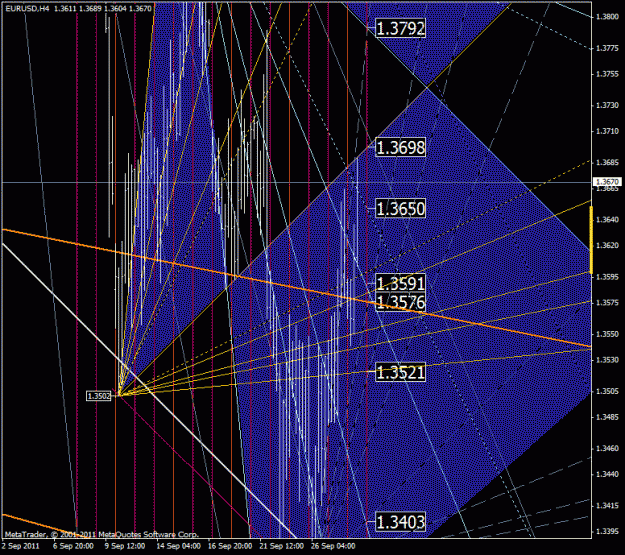Image resolution: width=625 pixels, height=555 pixels.
Task: Click the 1.3710 value on price axis
Action: tap(607, 131)
